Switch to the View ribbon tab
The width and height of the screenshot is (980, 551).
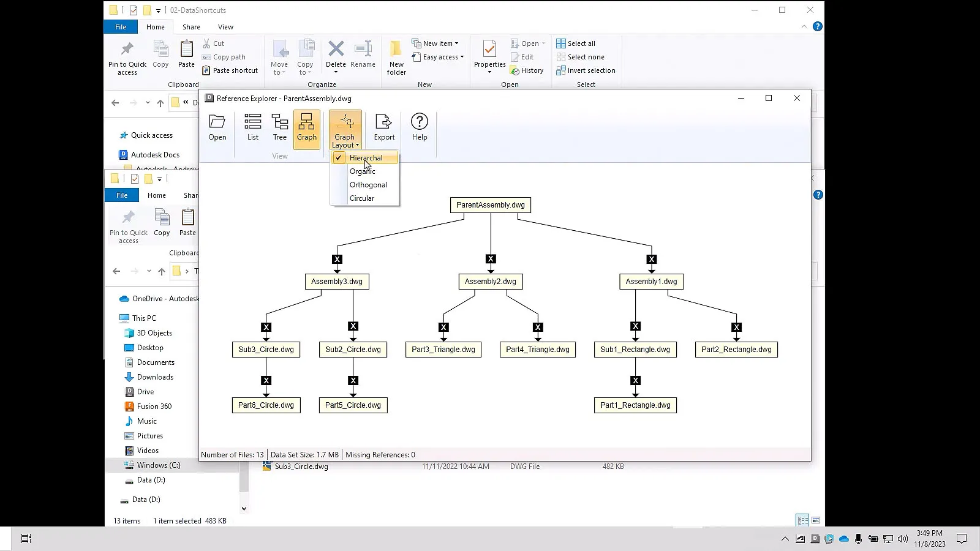pos(225,27)
